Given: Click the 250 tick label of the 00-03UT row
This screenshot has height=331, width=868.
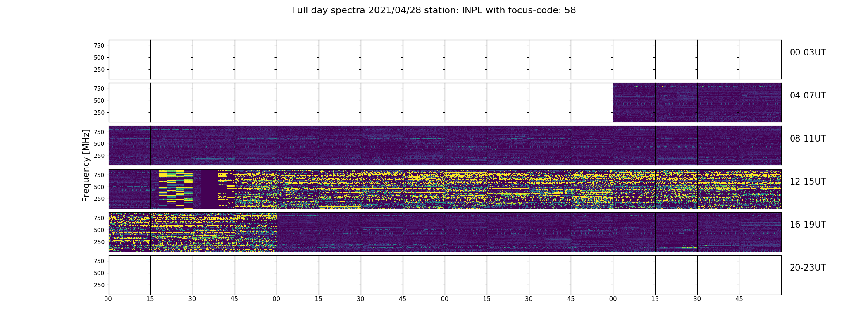Looking at the screenshot, I should tap(99, 70).
